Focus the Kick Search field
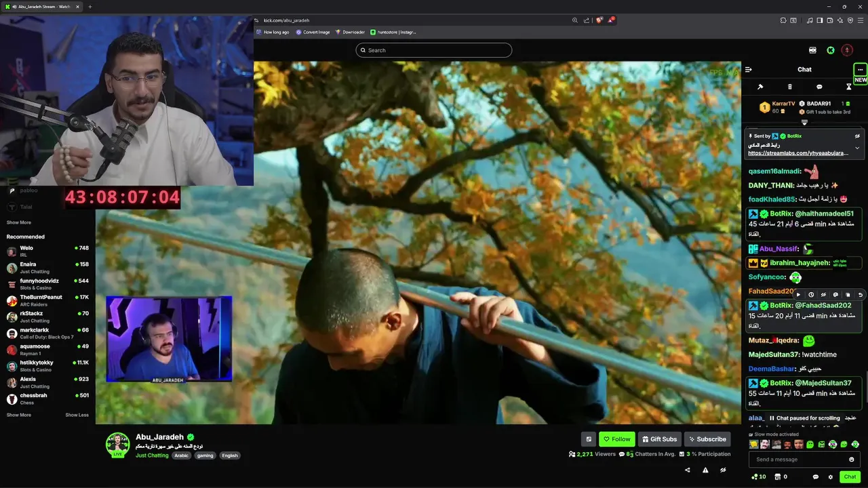 [x=434, y=50]
